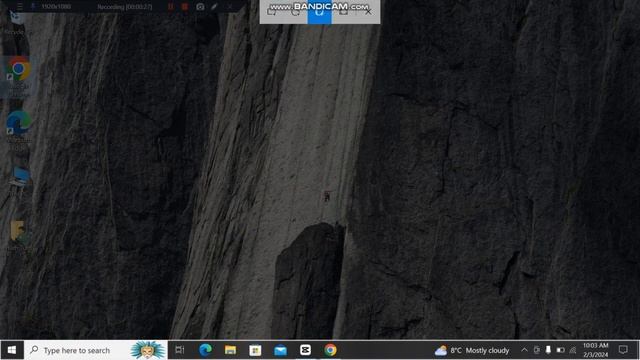Click the battery status tray icon

pos(560,350)
